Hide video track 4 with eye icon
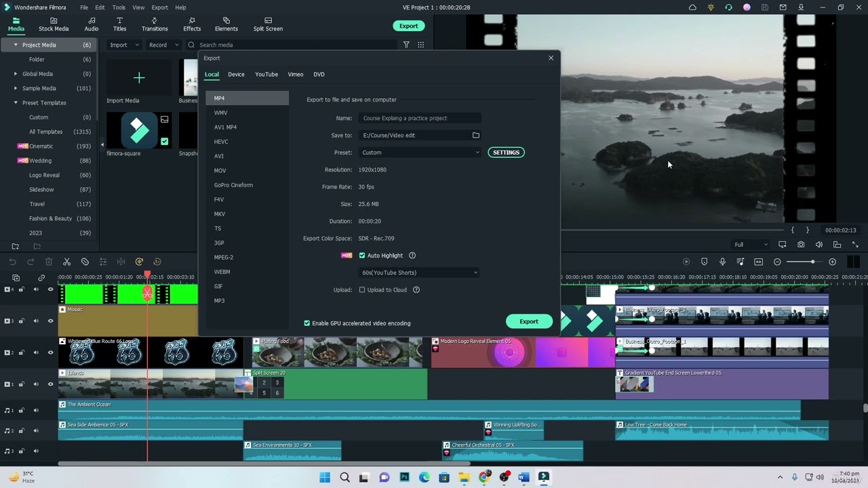868x488 pixels. pyautogui.click(x=50, y=289)
